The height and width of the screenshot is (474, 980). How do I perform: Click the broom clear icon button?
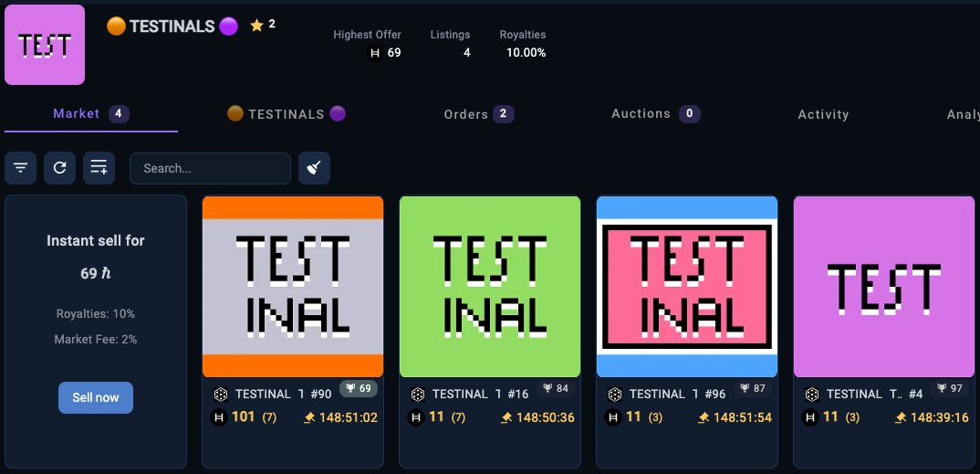pos(315,167)
